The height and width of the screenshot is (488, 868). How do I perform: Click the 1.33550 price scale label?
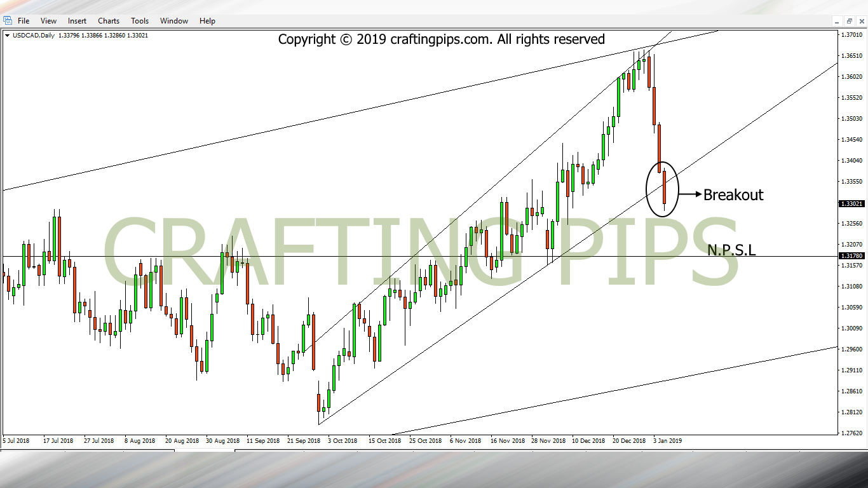(850, 182)
